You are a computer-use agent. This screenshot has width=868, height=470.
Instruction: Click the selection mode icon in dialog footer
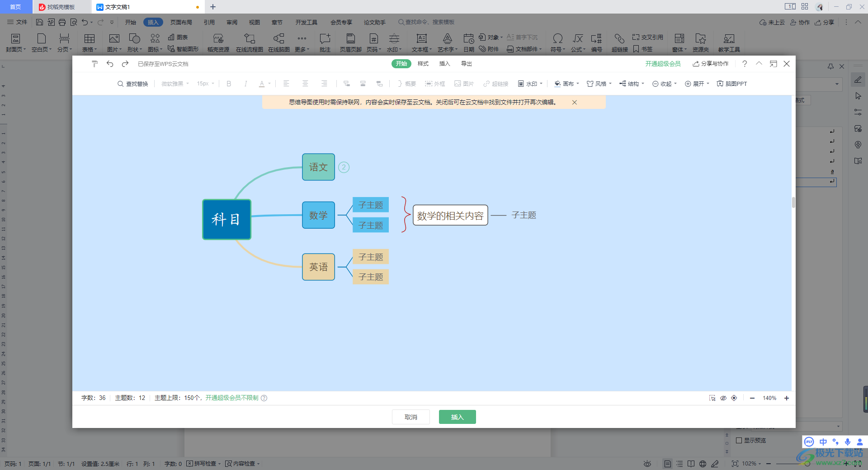tap(712, 398)
